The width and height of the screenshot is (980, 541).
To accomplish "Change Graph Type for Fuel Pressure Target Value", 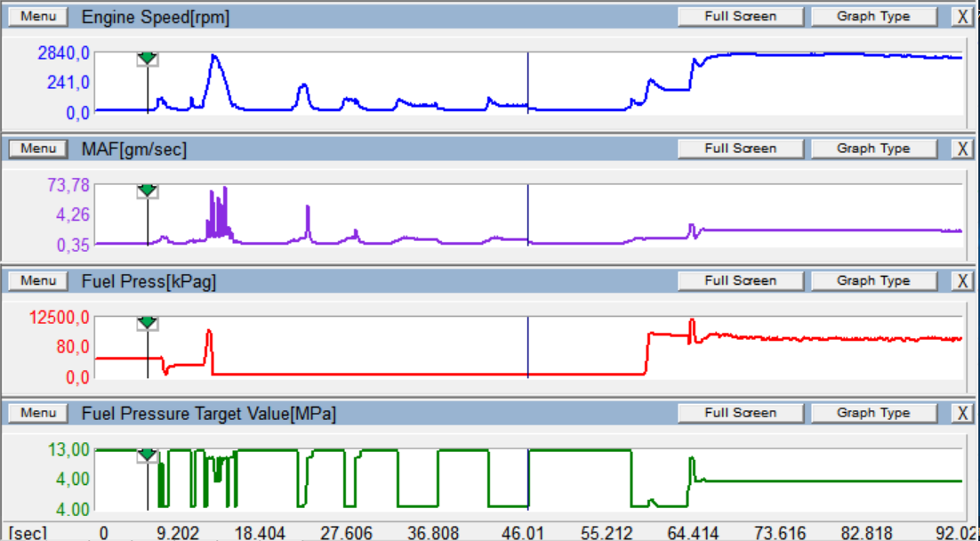I will pyautogui.click(x=872, y=413).
